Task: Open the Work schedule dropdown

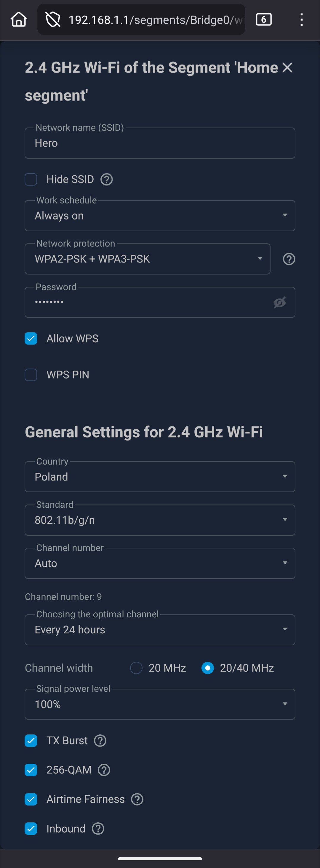Action: (160, 216)
